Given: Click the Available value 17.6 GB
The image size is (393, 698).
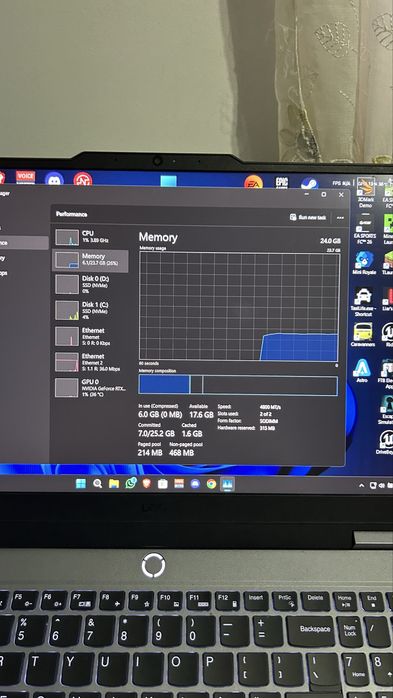Looking at the screenshot, I should [x=201, y=414].
